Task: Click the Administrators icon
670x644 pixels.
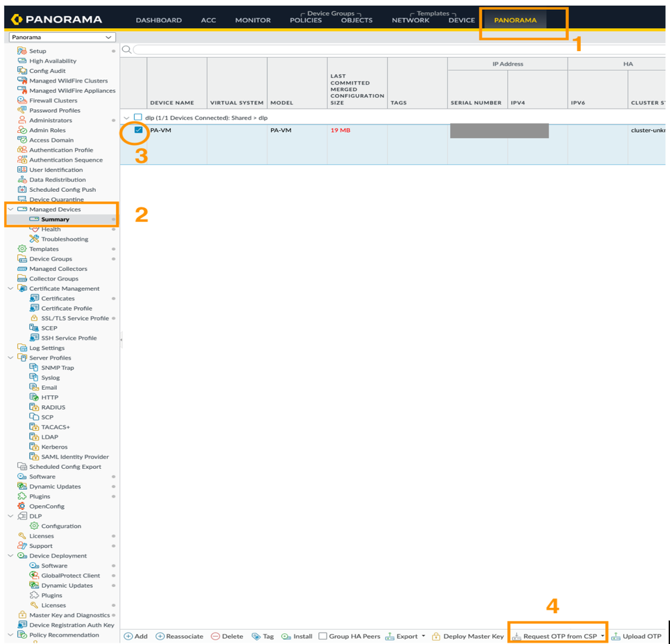Action: pos(21,120)
